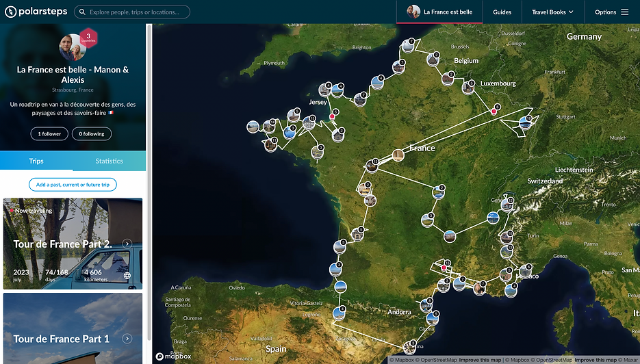Focus the Explore people, trips or locations field
This screenshot has width=640, height=364.
pyautogui.click(x=132, y=12)
